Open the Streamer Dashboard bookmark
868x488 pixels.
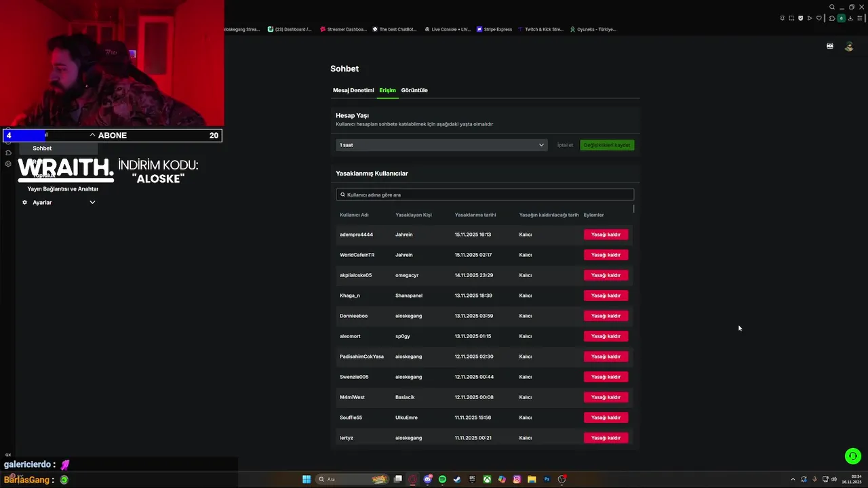pos(343,29)
